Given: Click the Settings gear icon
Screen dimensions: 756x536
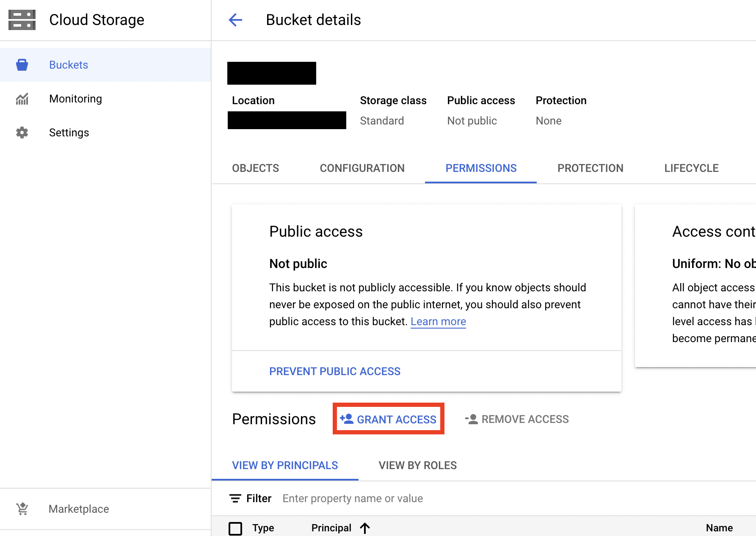Looking at the screenshot, I should point(22,133).
